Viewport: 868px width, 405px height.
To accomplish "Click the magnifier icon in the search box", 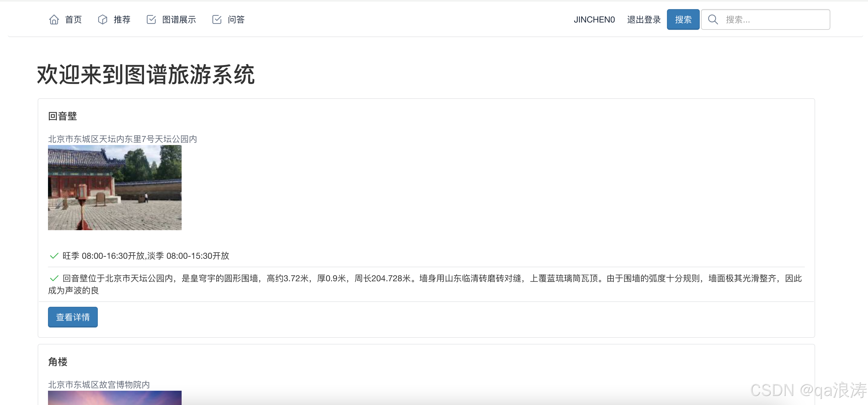I will point(713,19).
